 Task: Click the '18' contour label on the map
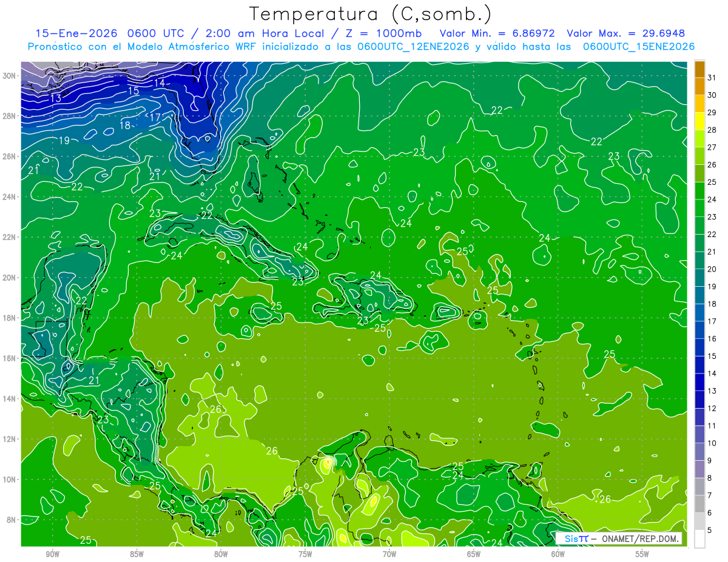click(x=125, y=125)
